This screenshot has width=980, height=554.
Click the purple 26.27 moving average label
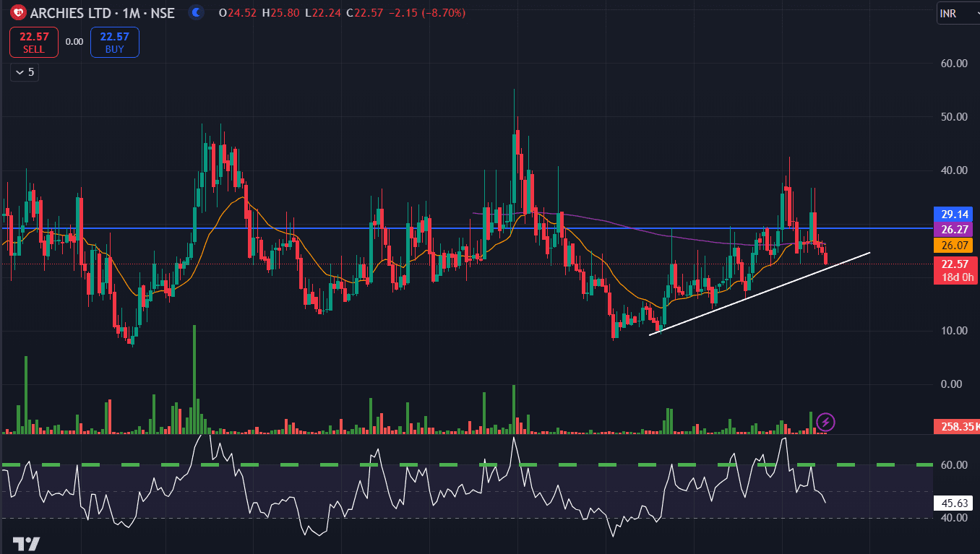point(953,230)
